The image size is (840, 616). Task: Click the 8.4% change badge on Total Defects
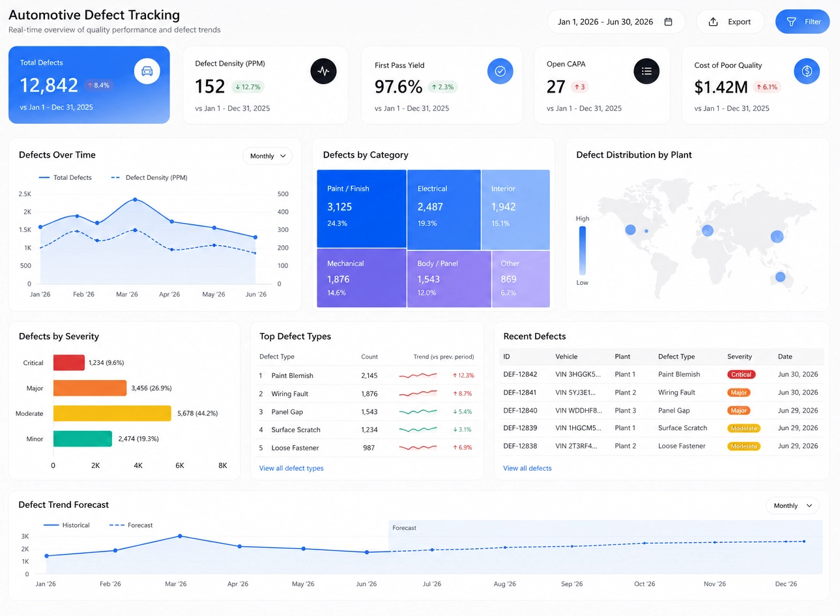pos(98,85)
